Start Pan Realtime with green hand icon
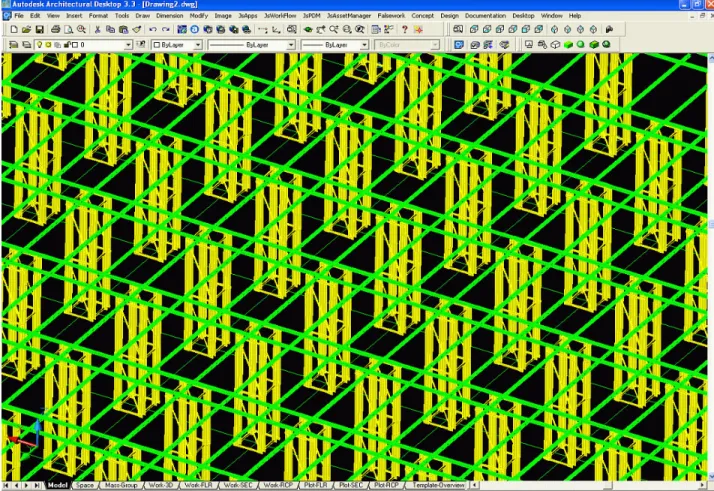714x491 pixels. 308,30
